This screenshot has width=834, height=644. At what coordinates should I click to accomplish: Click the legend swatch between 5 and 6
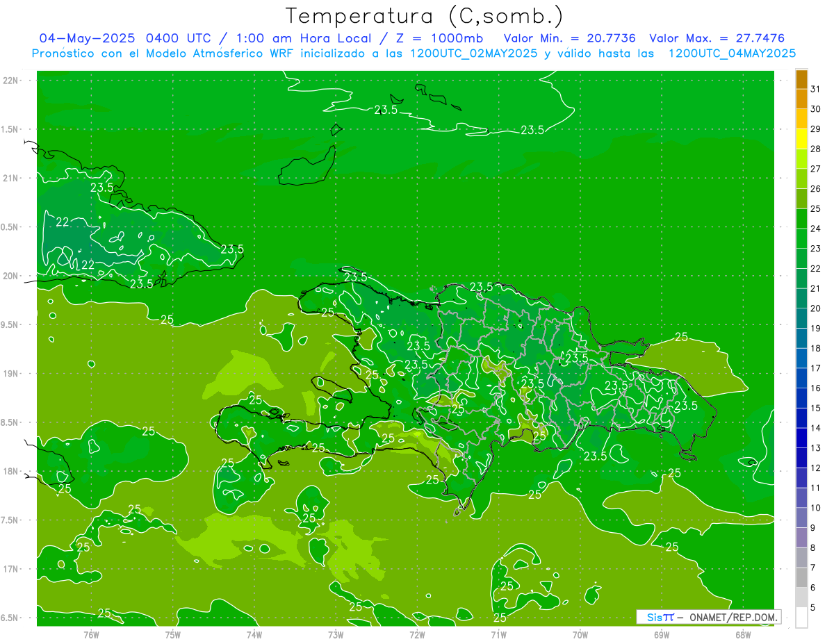point(801,597)
